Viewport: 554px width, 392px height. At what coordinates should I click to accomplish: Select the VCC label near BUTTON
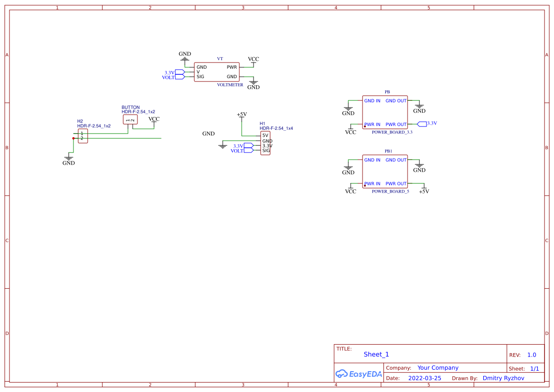click(x=153, y=119)
